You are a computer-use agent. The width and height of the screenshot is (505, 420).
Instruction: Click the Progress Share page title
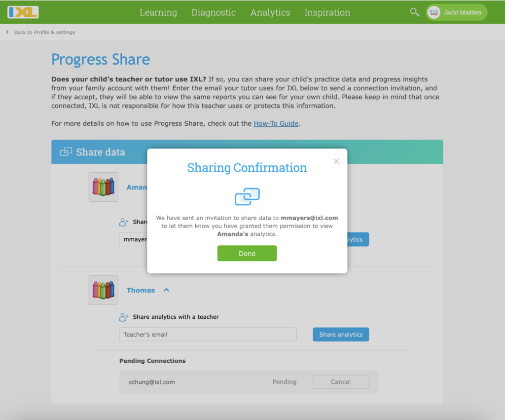101,60
